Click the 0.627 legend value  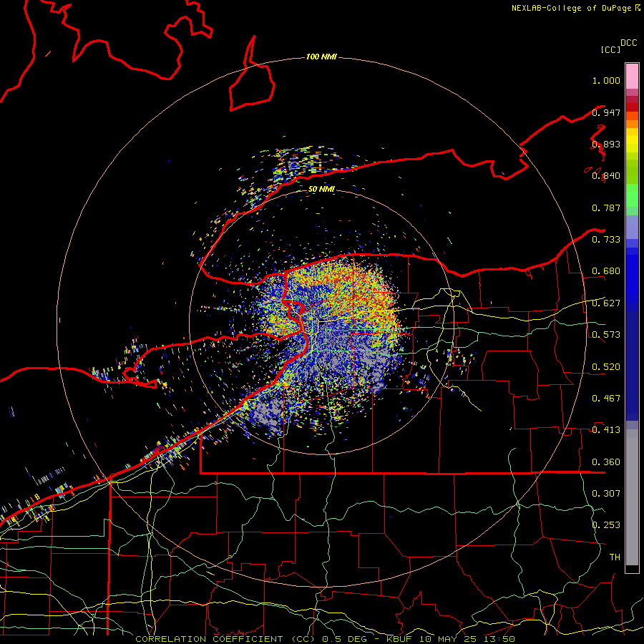pos(606,303)
